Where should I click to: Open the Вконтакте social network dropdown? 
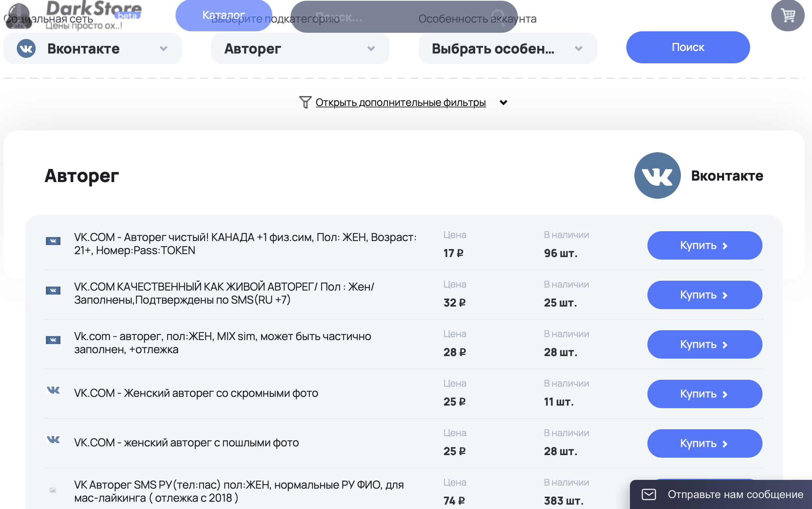92,48
